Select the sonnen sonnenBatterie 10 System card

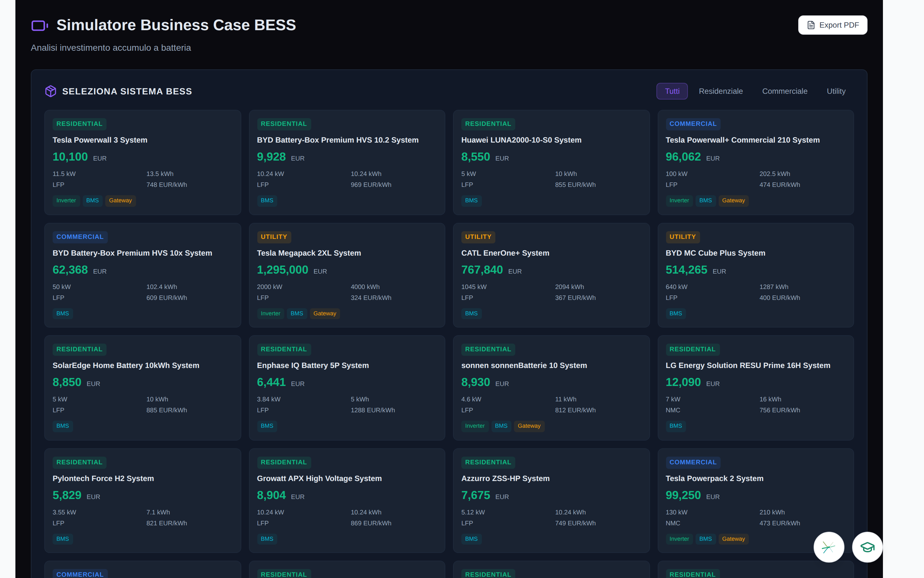click(551, 388)
